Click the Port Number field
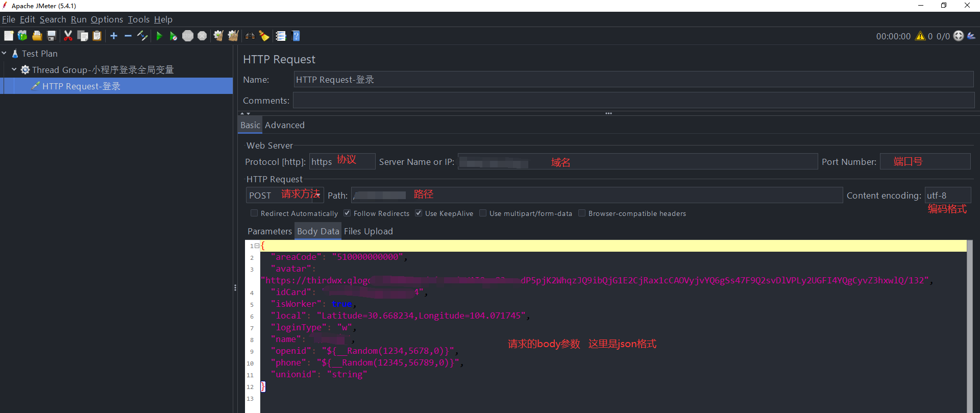 (x=925, y=162)
